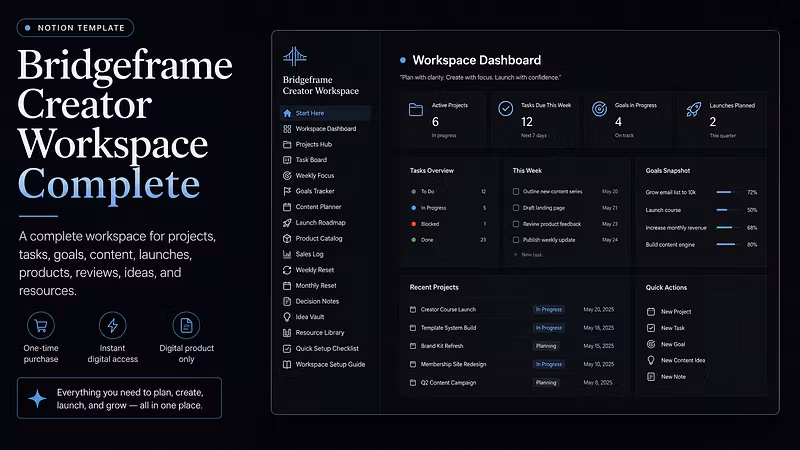Click the Decision Notes document icon
Image resolution: width=800 pixels, height=450 pixels.
click(x=287, y=302)
